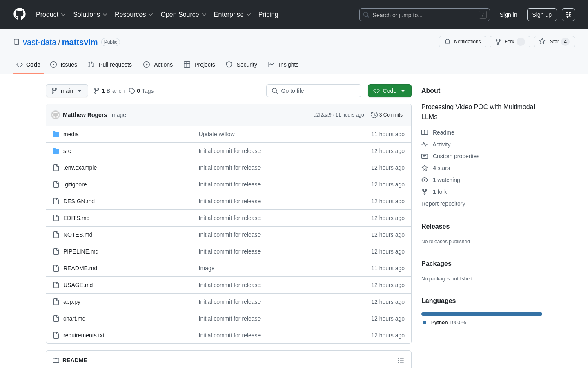
Task: Open README outline list icon
Action: point(401,361)
